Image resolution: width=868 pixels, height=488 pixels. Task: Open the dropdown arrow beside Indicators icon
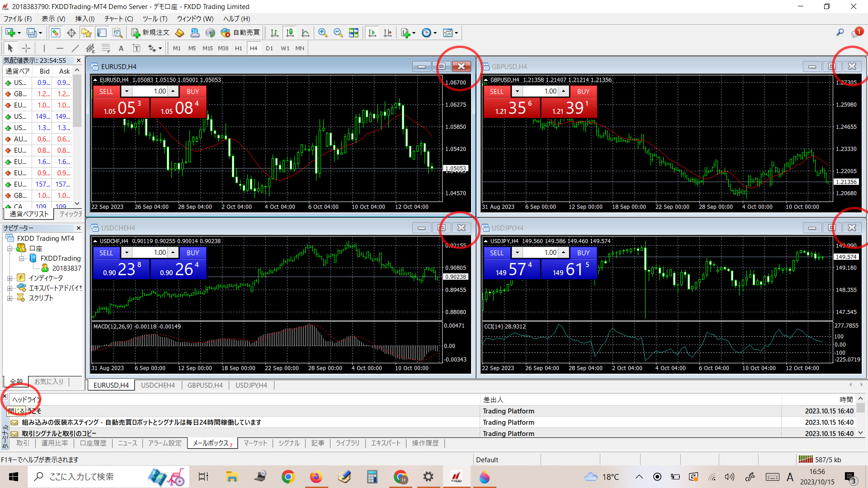pos(414,33)
